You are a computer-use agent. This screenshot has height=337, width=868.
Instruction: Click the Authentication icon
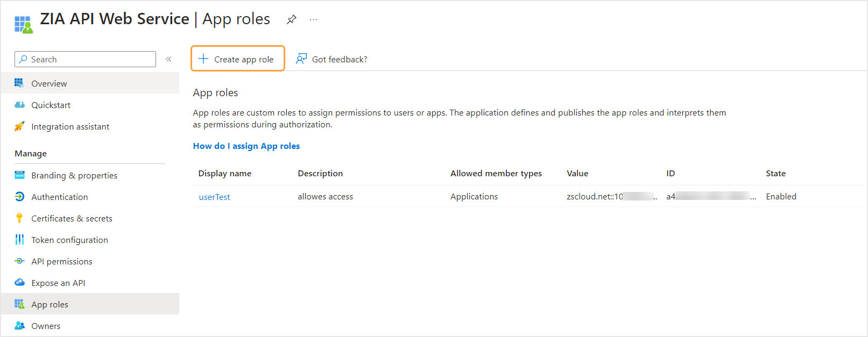tap(19, 197)
